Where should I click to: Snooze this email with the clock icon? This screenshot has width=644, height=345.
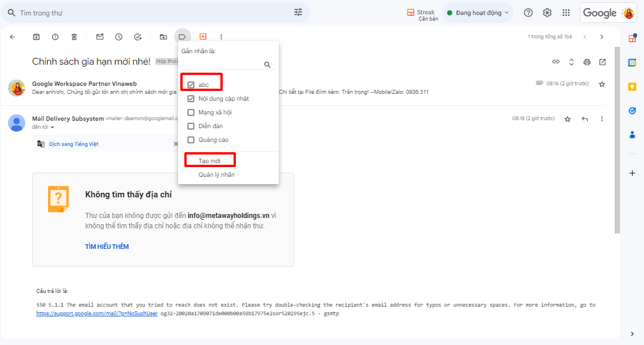click(118, 37)
